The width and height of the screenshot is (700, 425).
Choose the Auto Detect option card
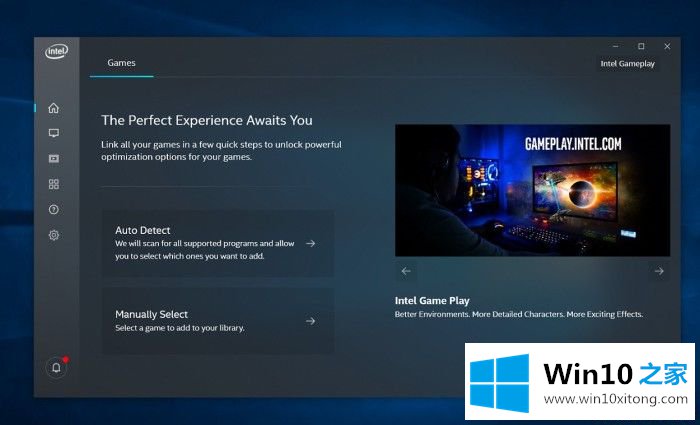pyautogui.click(x=218, y=243)
